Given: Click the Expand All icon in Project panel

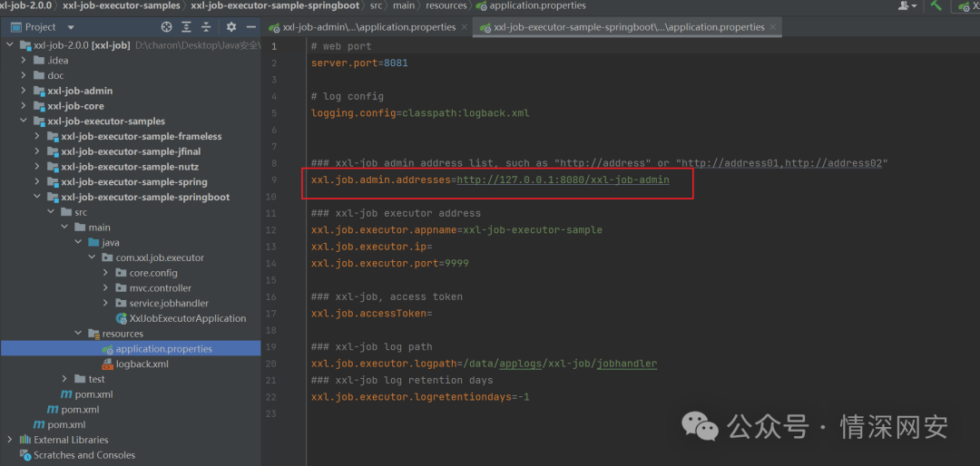Looking at the screenshot, I should click(x=186, y=27).
